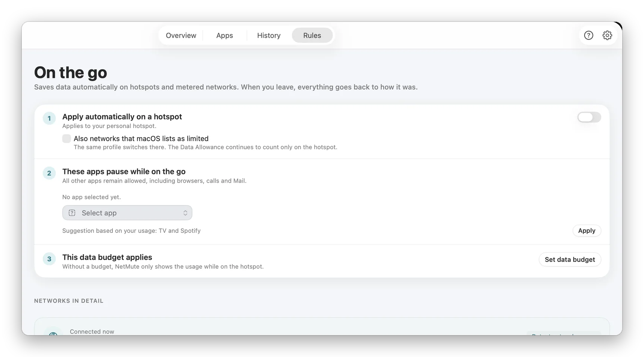This screenshot has height=357, width=644.
Task: Open the Select app dropdown
Action: click(127, 213)
